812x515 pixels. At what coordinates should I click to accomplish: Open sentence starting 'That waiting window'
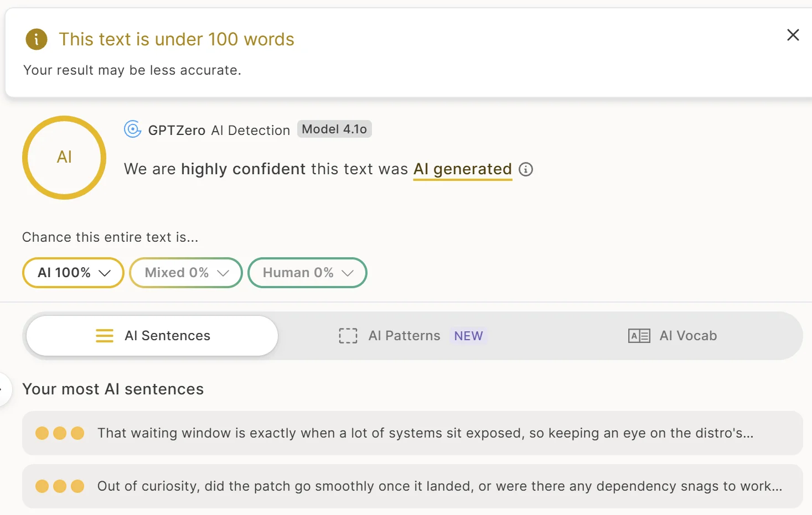click(x=412, y=433)
